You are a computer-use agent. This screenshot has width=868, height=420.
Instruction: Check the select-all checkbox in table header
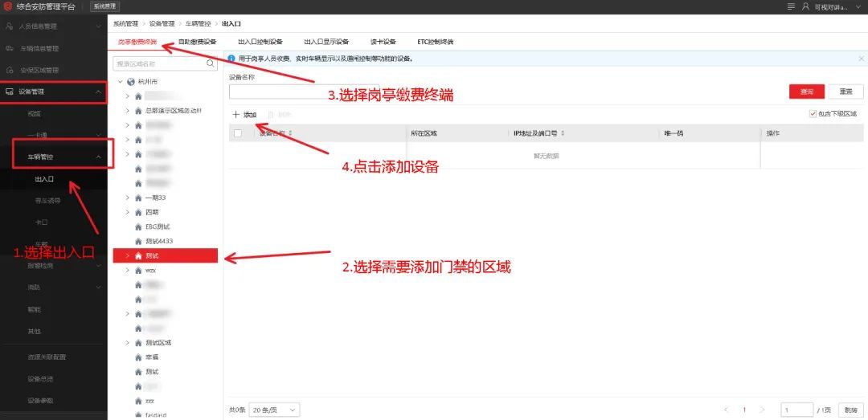[x=237, y=133]
